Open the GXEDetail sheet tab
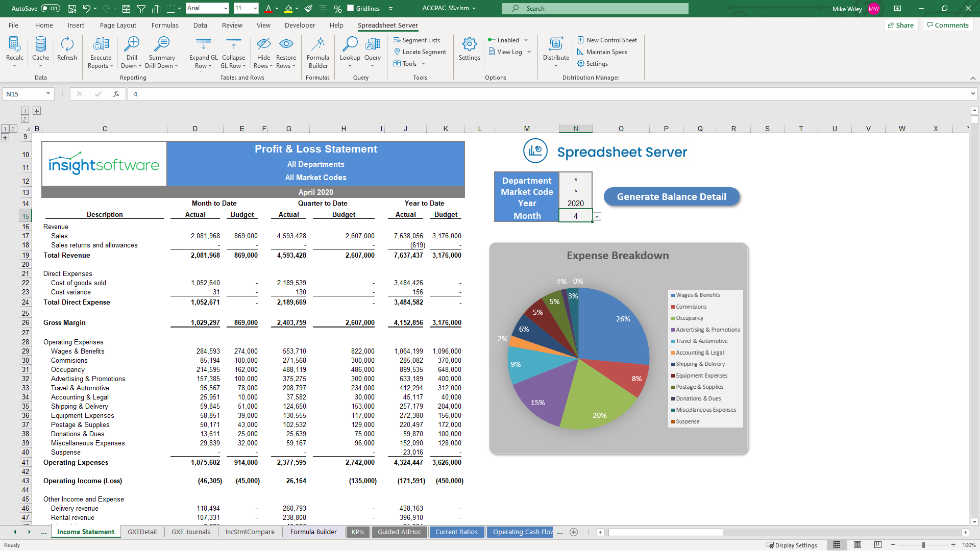 [142, 532]
